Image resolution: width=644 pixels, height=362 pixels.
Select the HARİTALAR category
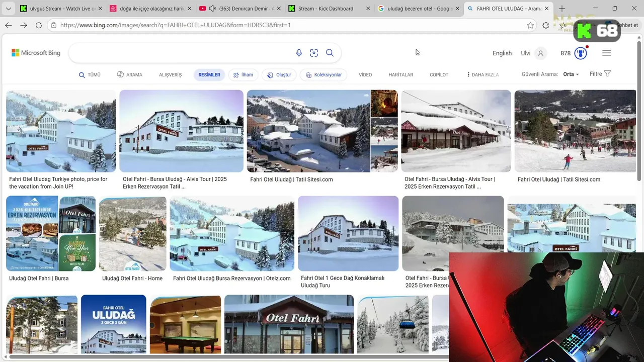[x=400, y=75]
